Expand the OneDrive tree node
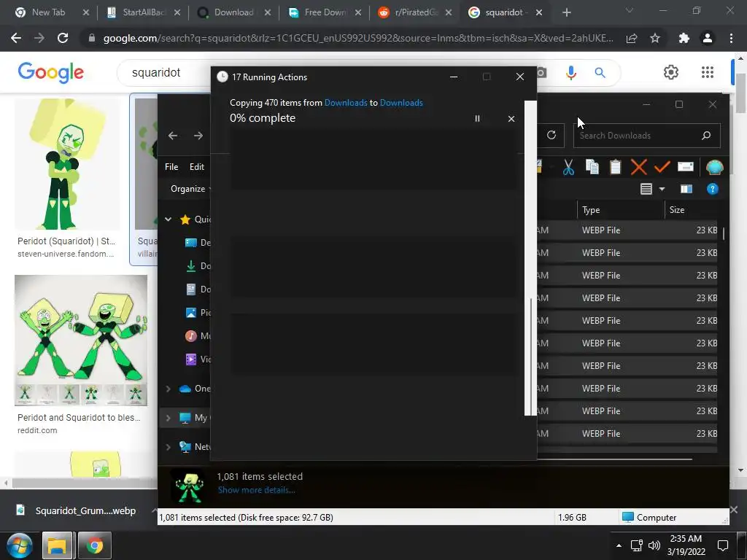747x560 pixels. (x=168, y=389)
